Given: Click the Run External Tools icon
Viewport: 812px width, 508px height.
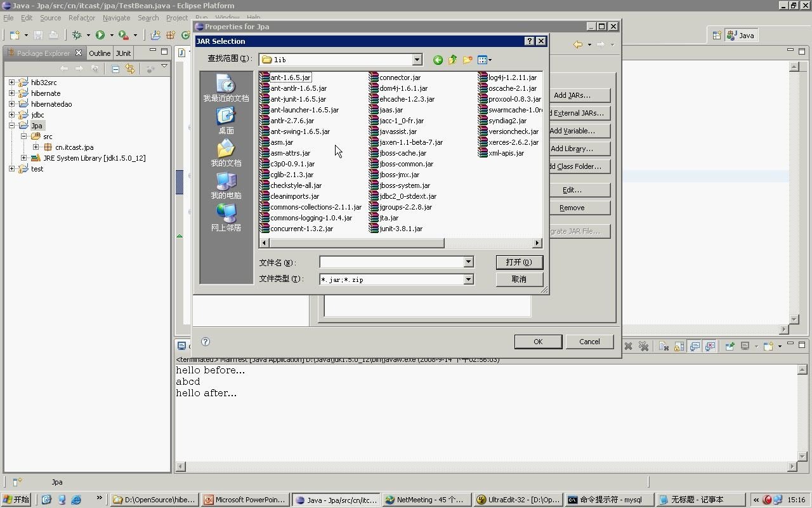Looking at the screenshot, I should 124,36.
